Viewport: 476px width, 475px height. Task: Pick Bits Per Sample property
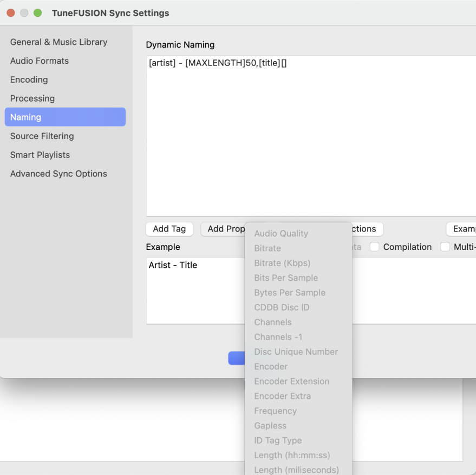click(x=298, y=278)
